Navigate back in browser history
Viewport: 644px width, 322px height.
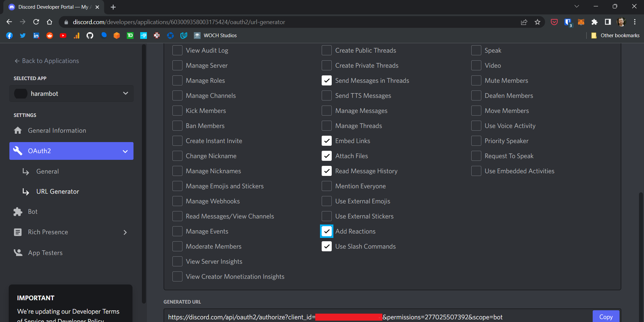(x=9, y=22)
